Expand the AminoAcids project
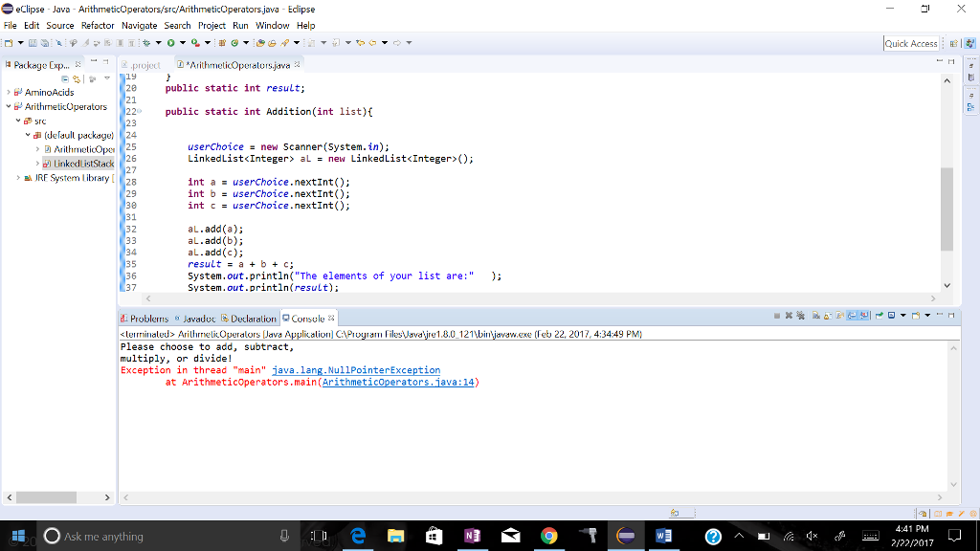 click(x=8, y=92)
